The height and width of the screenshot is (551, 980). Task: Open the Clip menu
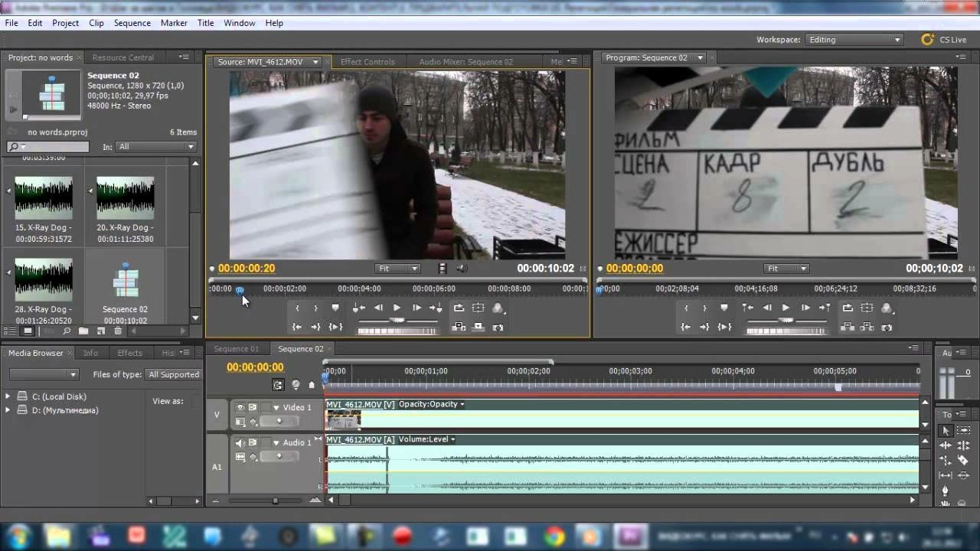[96, 23]
